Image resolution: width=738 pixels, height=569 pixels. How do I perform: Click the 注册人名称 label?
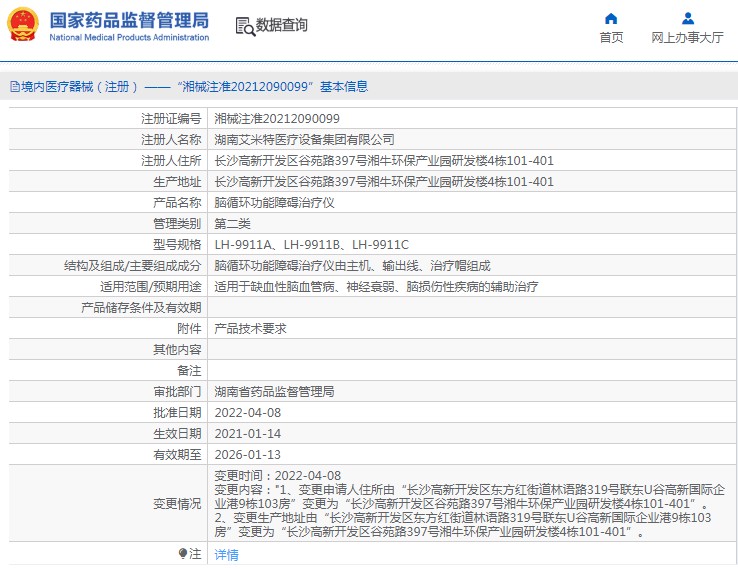(171, 140)
